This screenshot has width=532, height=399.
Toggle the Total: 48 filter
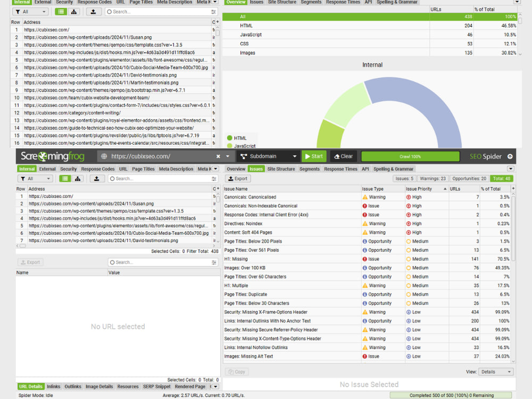click(x=502, y=178)
